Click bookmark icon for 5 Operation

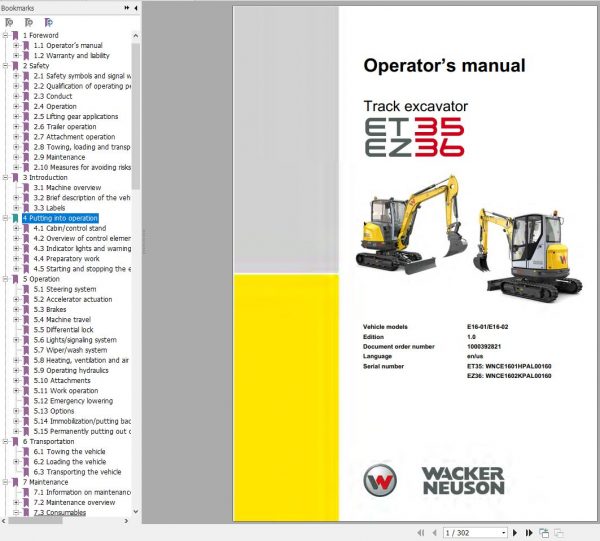(x=15, y=279)
